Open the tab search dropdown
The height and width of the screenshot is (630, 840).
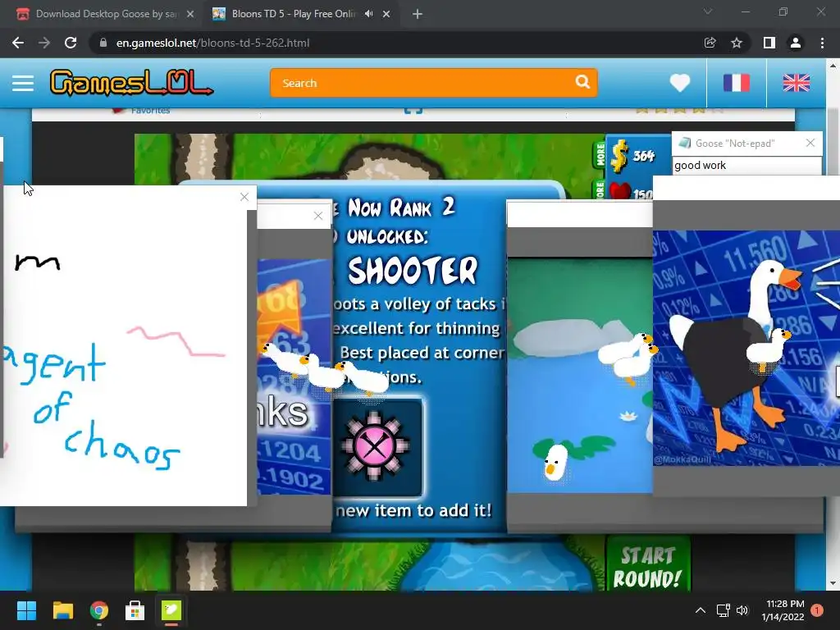click(x=708, y=11)
